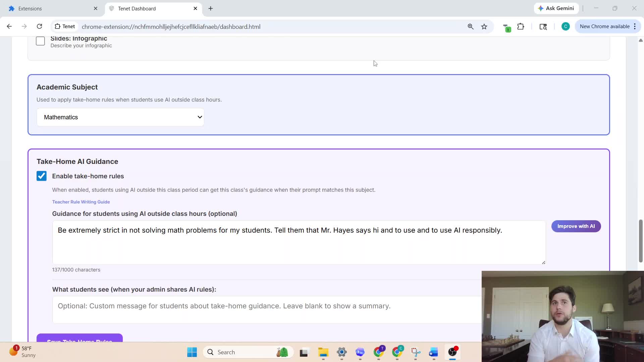The width and height of the screenshot is (644, 362).
Task: Open File Explorer from taskbar
Action: point(323,352)
